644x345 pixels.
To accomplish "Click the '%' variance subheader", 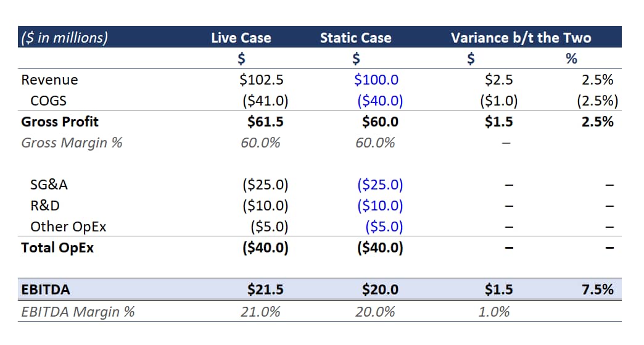I will [571, 59].
